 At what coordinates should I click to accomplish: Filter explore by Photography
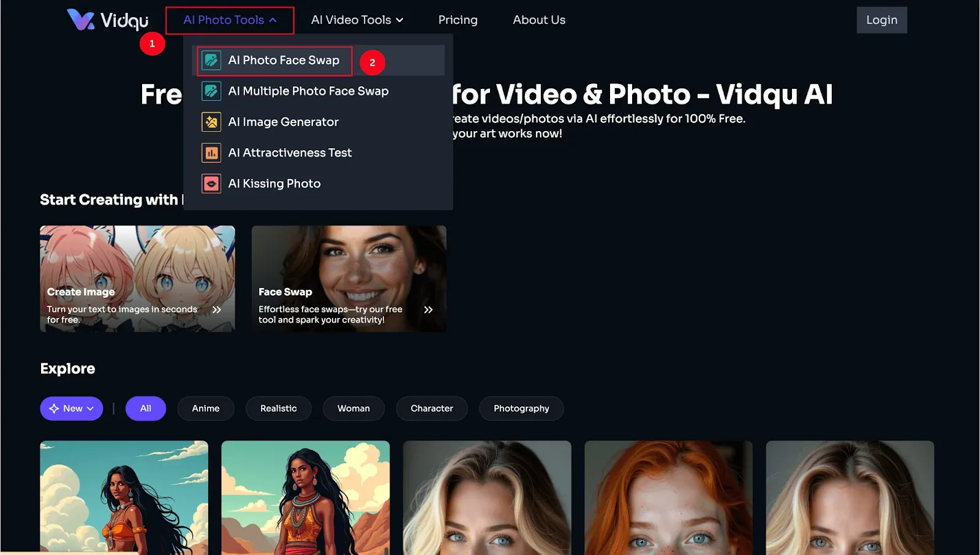click(x=521, y=409)
